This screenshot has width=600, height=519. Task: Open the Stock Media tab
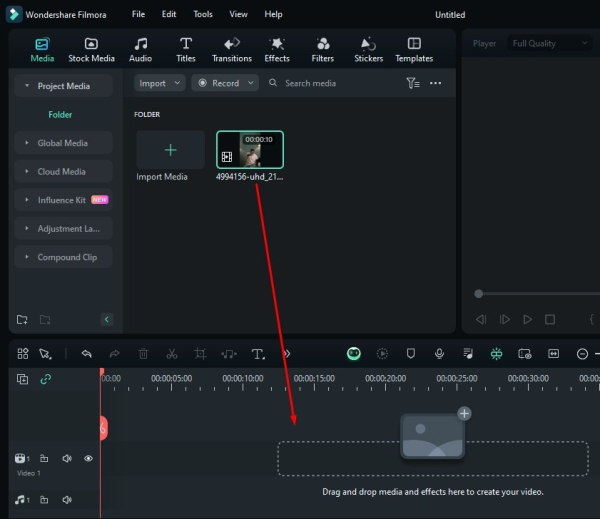(x=91, y=50)
